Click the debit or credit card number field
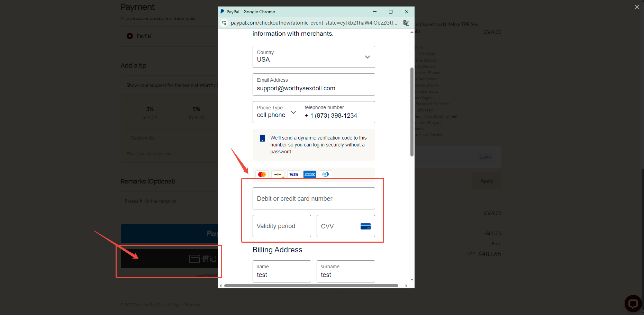Screen dimensions: 644x315 314,198
